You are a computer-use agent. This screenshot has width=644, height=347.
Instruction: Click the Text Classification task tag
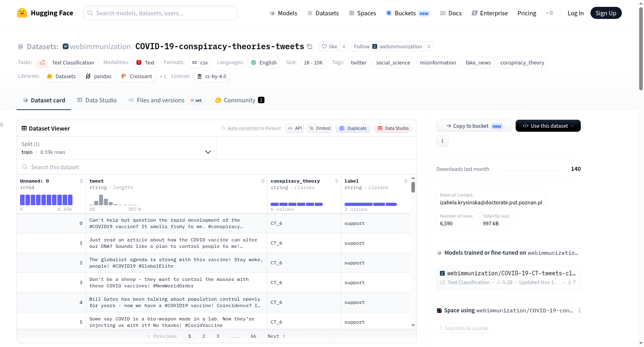[x=67, y=62]
